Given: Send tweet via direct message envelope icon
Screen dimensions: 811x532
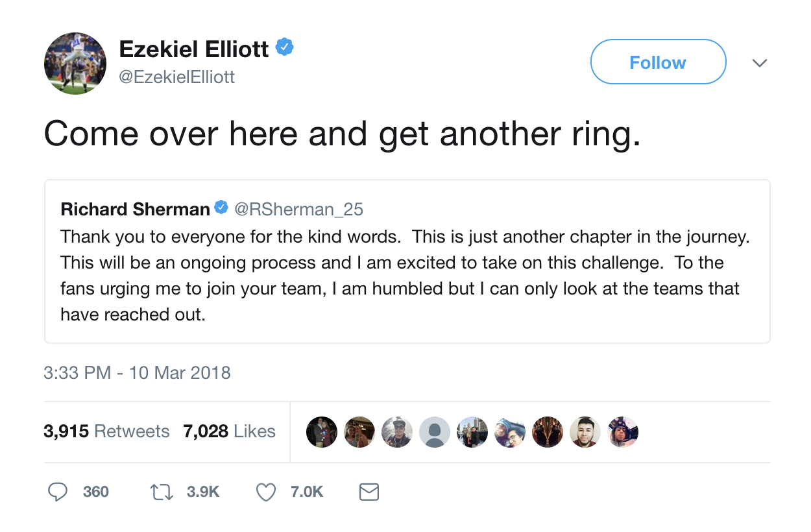Looking at the screenshot, I should [369, 492].
